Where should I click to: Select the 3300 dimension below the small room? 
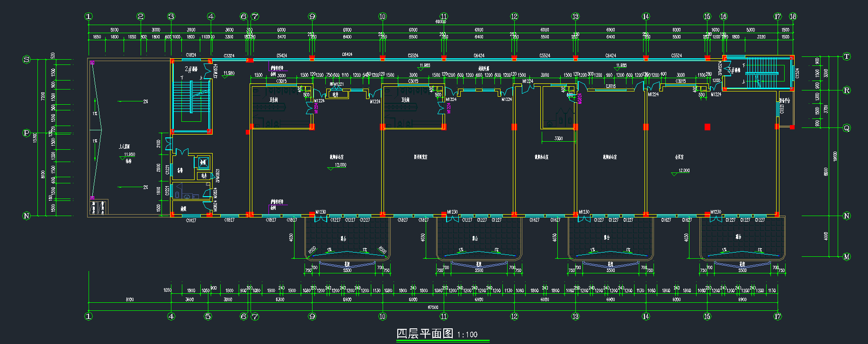coord(559,138)
